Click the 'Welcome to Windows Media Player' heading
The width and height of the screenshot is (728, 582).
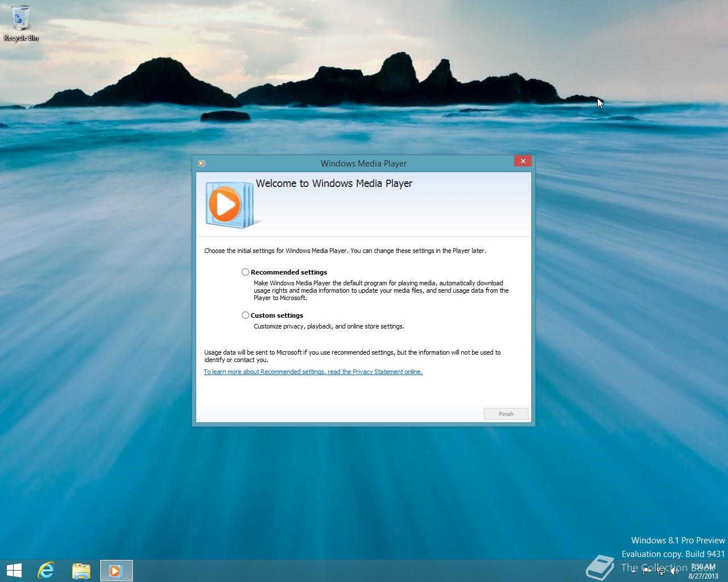[334, 184]
